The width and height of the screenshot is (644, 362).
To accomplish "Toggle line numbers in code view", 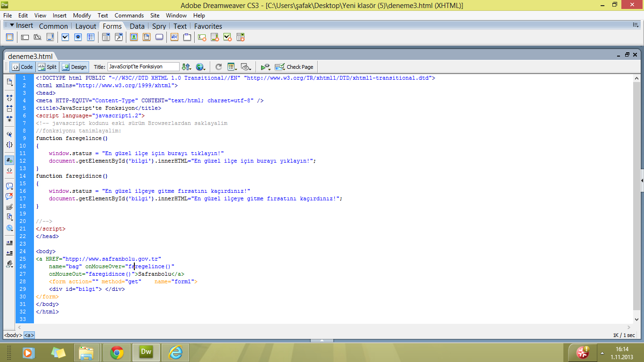I will click(9, 160).
